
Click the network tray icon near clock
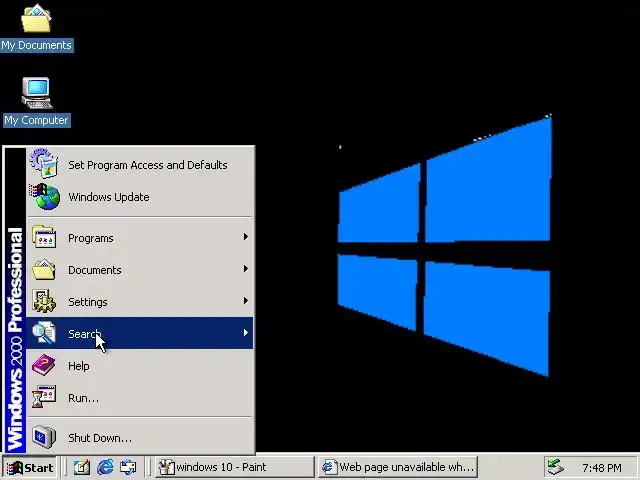(555, 467)
